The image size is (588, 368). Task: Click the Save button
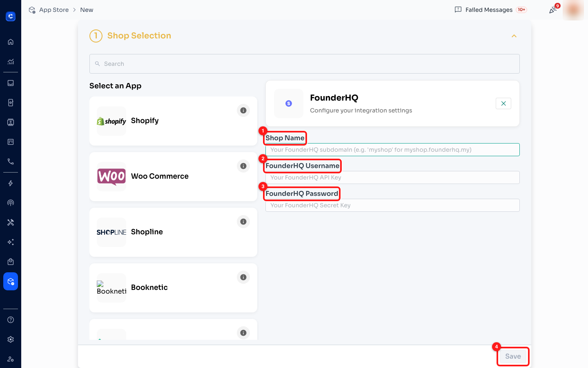coord(513,356)
